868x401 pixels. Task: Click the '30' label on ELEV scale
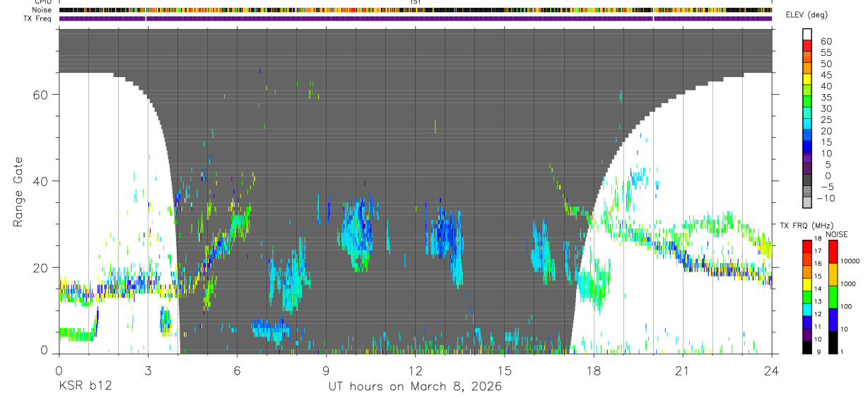(x=826, y=109)
